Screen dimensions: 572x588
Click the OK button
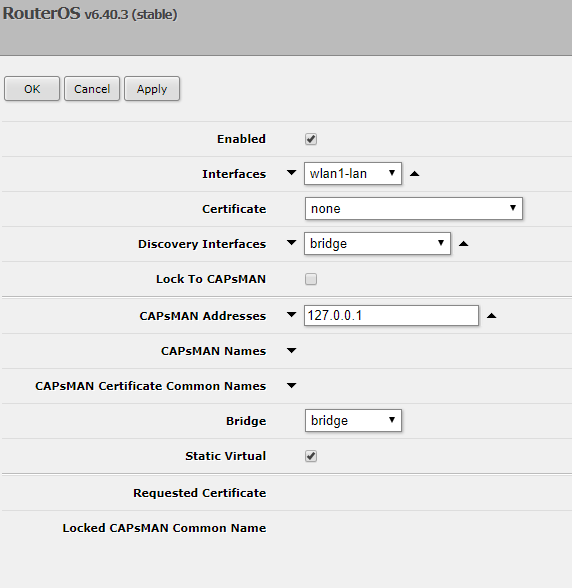(32, 89)
